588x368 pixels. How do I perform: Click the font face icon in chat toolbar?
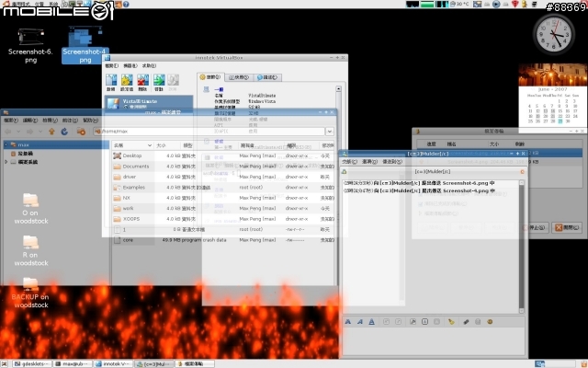(x=413, y=322)
